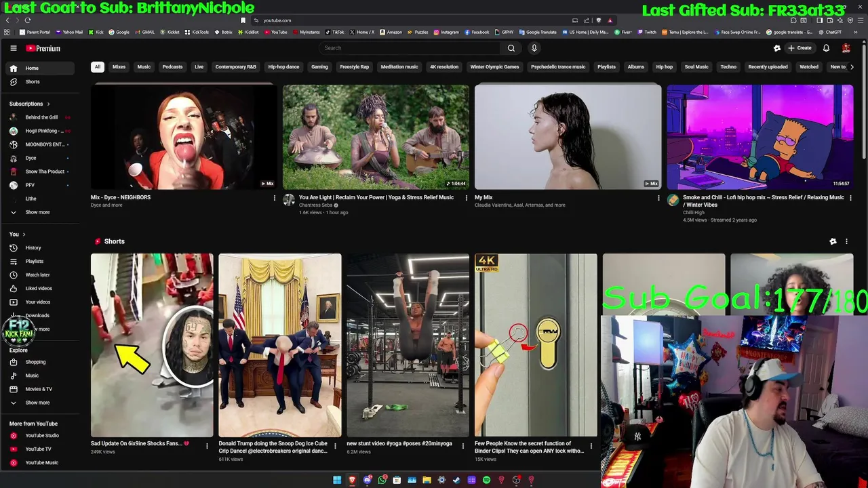The image size is (868, 488).
Task: Select the Podcasts chip
Action: 172,67
